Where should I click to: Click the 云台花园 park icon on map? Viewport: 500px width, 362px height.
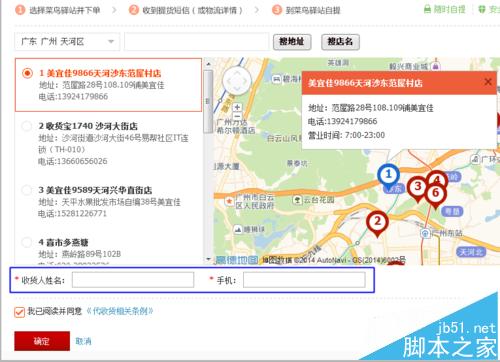(297, 200)
